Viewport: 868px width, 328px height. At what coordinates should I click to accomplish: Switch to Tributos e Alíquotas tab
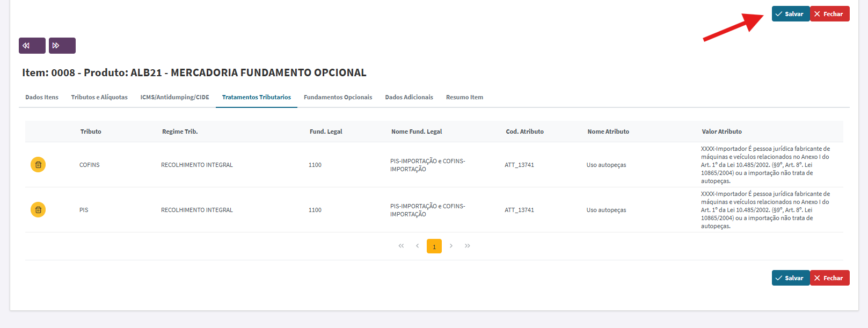[99, 97]
